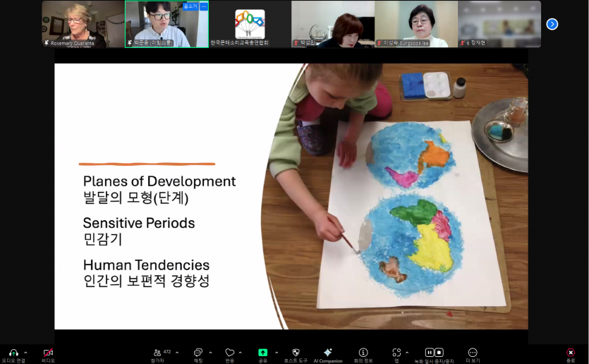Pause the recording

pyautogui.click(x=430, y=352)
